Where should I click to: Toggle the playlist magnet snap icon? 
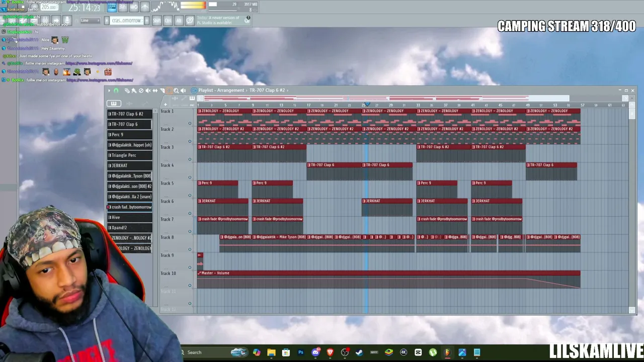pos(116,90)
